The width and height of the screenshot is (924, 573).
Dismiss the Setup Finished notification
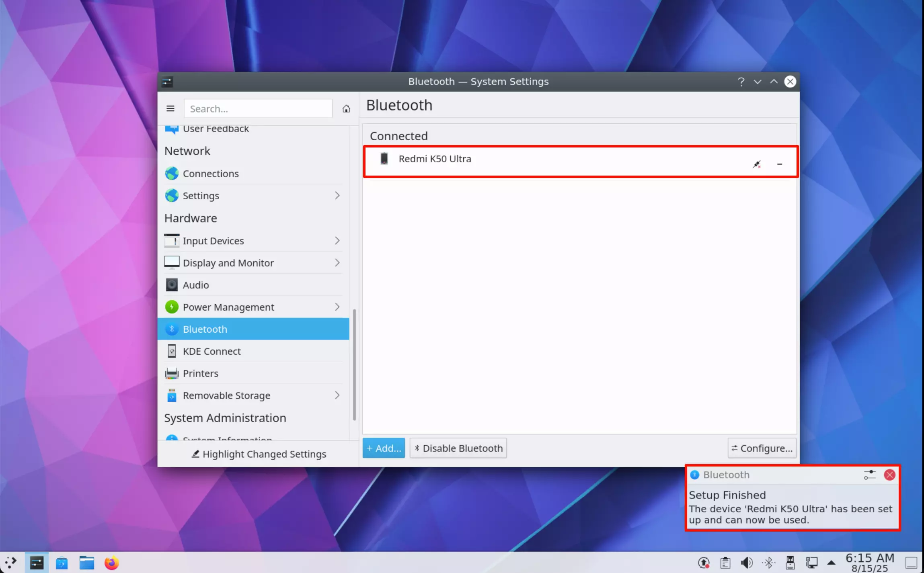tap(889, 475)
